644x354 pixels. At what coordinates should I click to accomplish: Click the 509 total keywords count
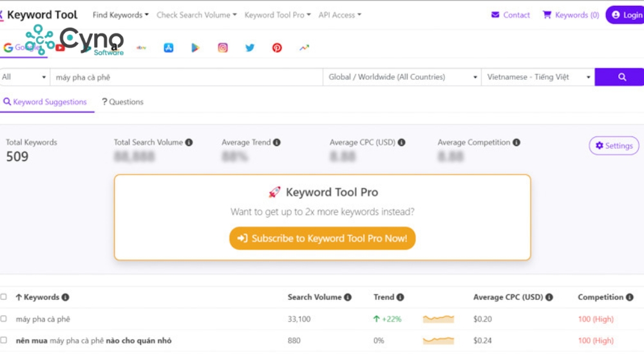tap(17, 156)
